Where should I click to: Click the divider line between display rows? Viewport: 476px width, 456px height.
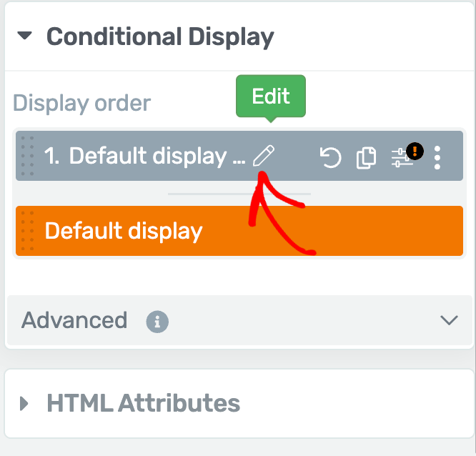(x=239, y=194)
